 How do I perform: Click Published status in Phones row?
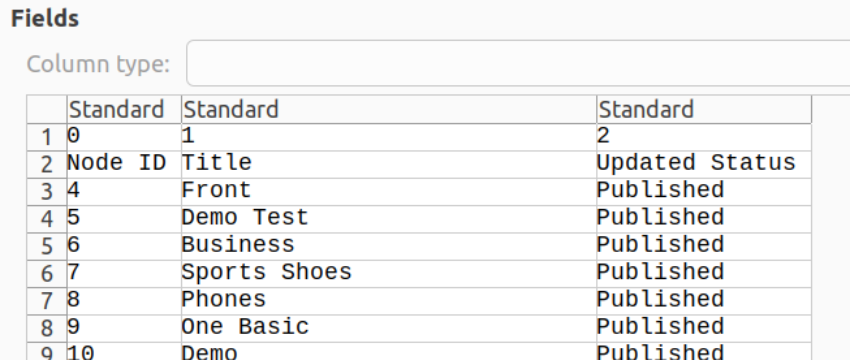[x=704, y=301]
